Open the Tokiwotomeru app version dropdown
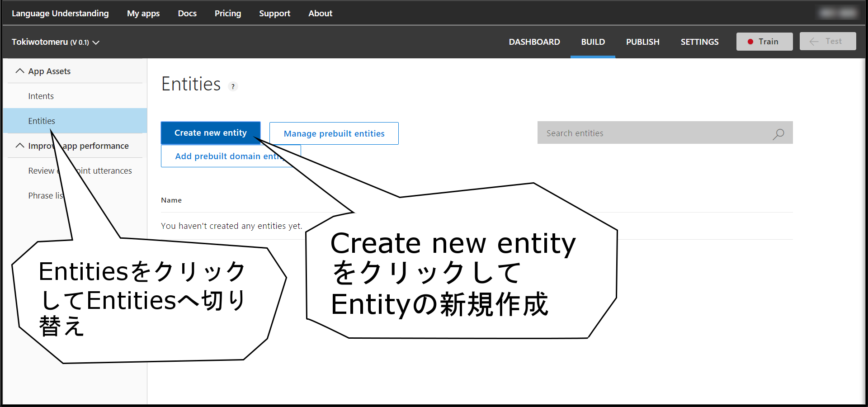Image resolution: width=868 pixels, height=407 pixels. [56, 42]
